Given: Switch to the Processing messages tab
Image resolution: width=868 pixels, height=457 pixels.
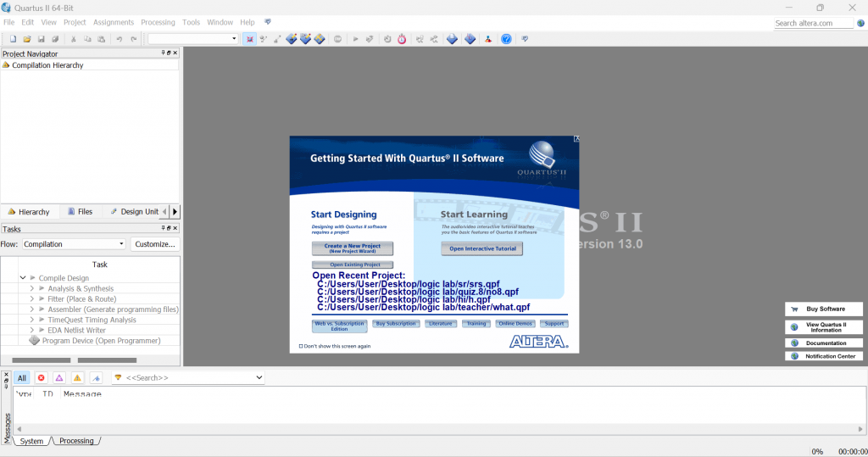Looking at the screenshot, I should [x=76, y=441].
